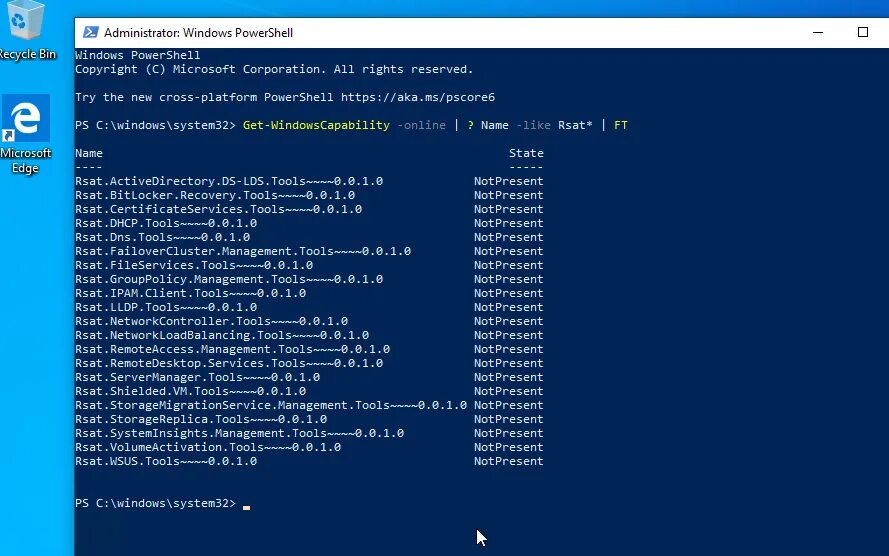Select Rsat.FailoverCluster.Management.Tools row text
The image size is (889, 556).
click(x=243, y=251)
